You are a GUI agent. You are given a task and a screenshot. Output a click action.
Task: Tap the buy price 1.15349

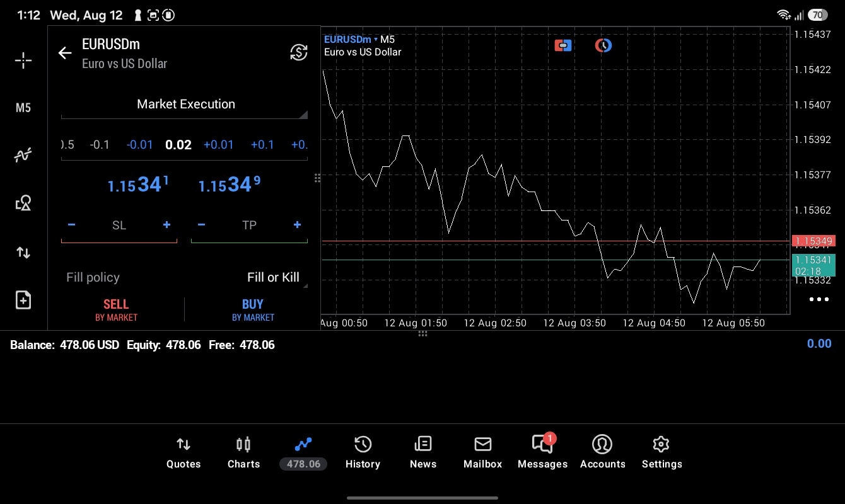[x=230, y=185]
